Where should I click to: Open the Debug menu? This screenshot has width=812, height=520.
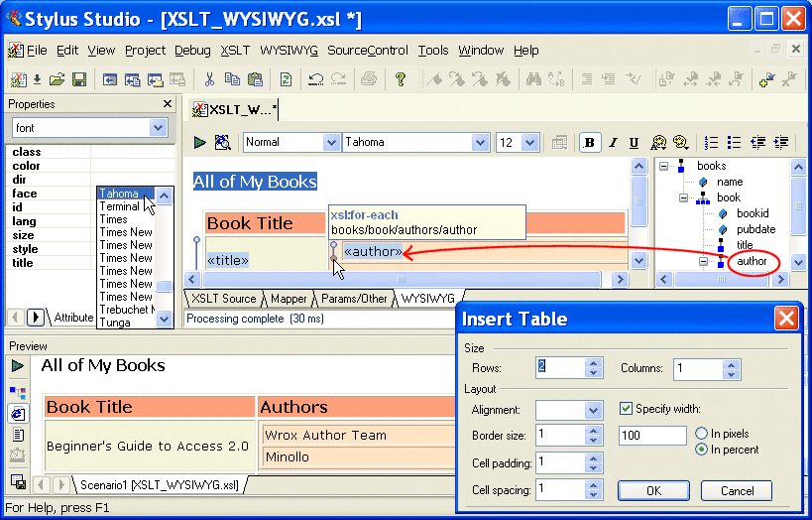coord(192,51)
